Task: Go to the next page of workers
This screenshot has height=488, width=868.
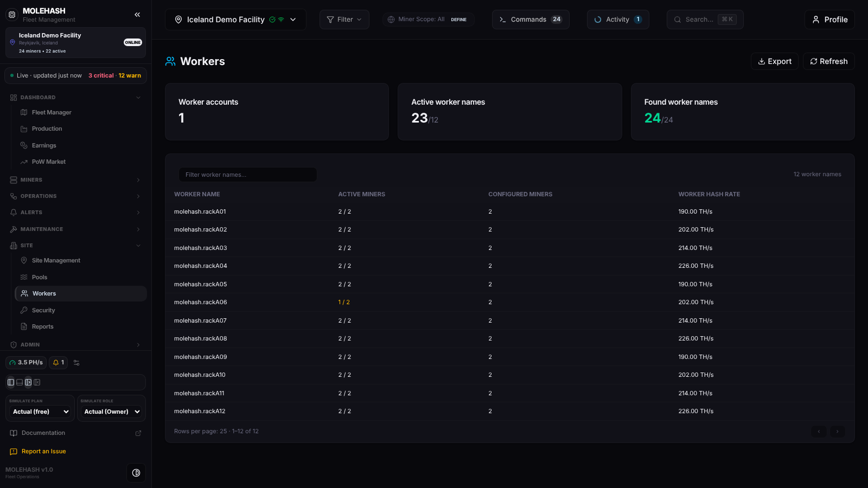Action: click(838, 432)
